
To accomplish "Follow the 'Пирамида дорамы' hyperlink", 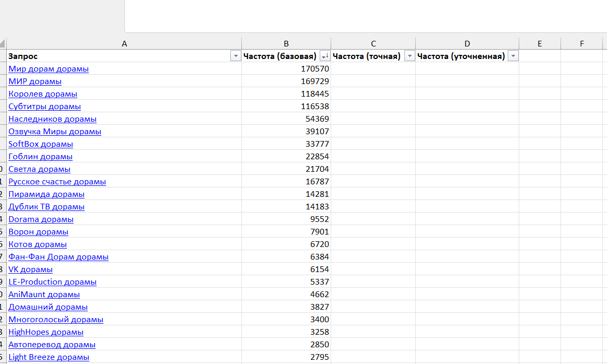I will pos(46,194).
